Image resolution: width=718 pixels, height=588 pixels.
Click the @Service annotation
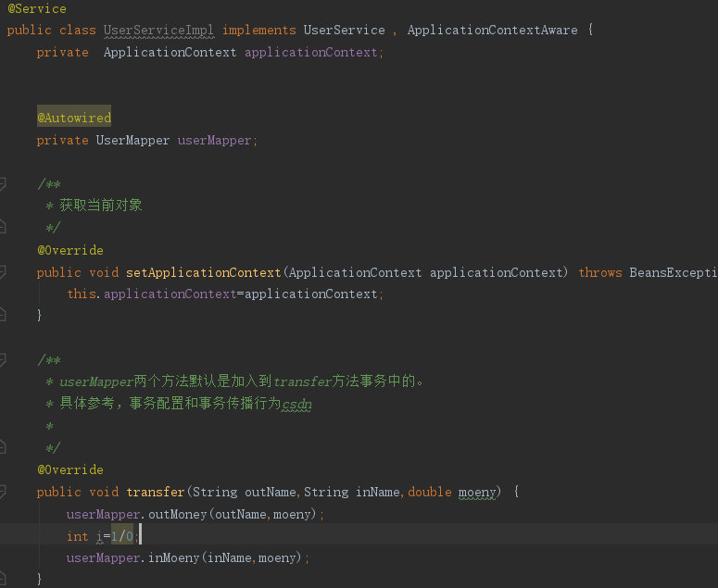point(37,8)
